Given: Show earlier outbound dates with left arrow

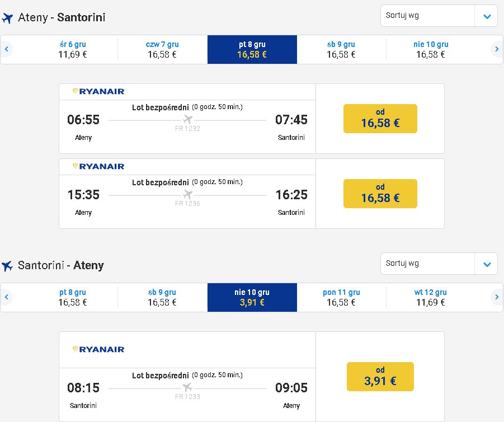Looking at the screenshot, I should [x=6, y=49].
